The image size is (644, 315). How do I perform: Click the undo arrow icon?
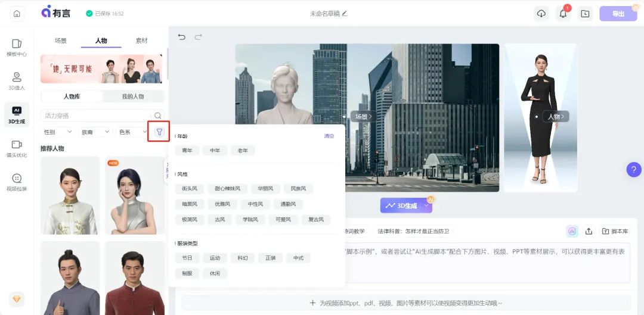point(181,37)
